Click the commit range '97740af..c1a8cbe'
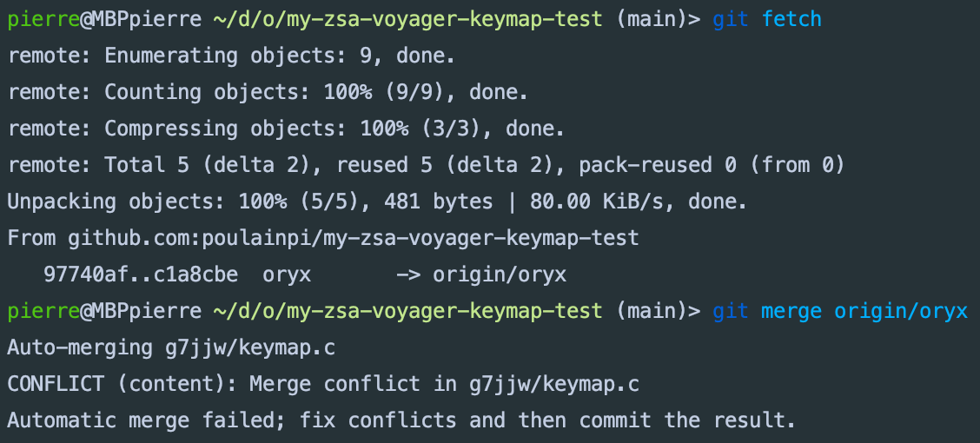The height and width of the screenshot is (443, 980). (x=141, y=274)
